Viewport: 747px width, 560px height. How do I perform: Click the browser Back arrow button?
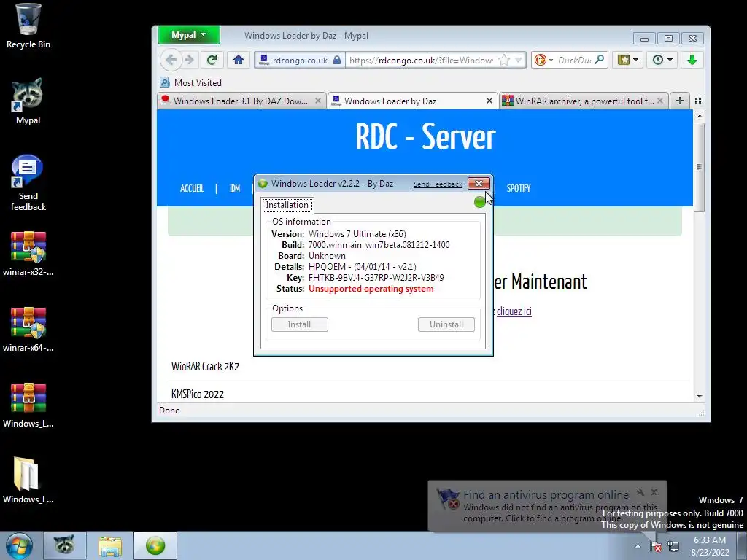point(171,60)
